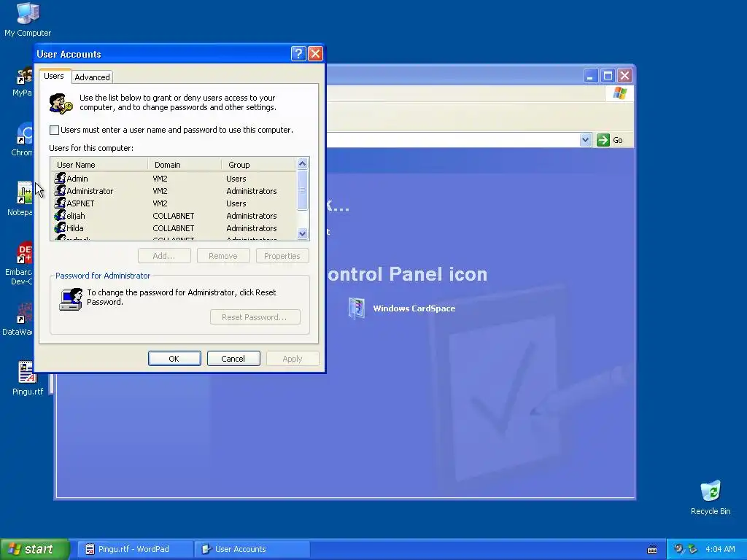Open the DataWarrior desktop shortcut
This screenshot has height=560, width=747.
[x=24, y=312]
